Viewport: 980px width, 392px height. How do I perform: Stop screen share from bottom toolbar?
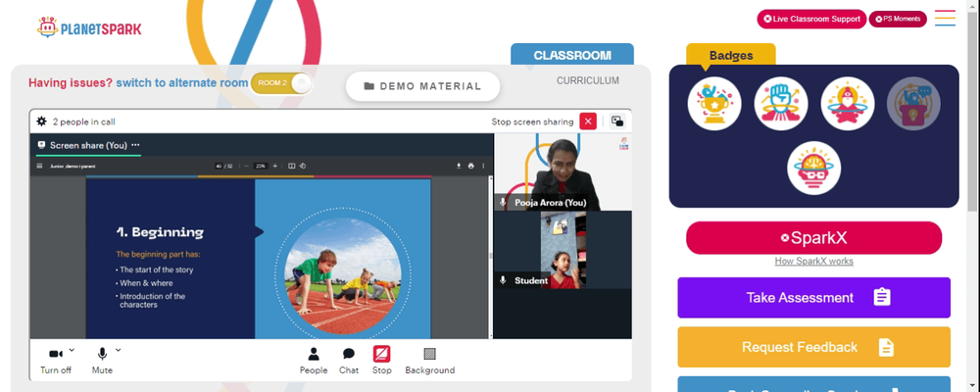tap(382, 361)
